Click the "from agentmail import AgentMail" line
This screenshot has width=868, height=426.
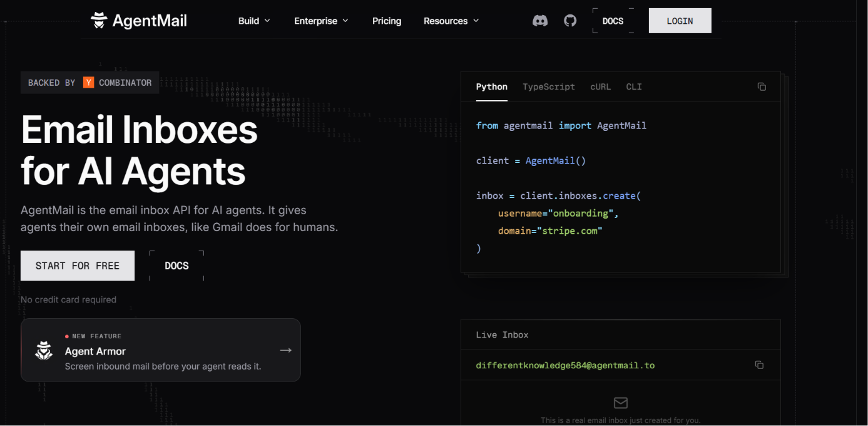pos(561,126)
